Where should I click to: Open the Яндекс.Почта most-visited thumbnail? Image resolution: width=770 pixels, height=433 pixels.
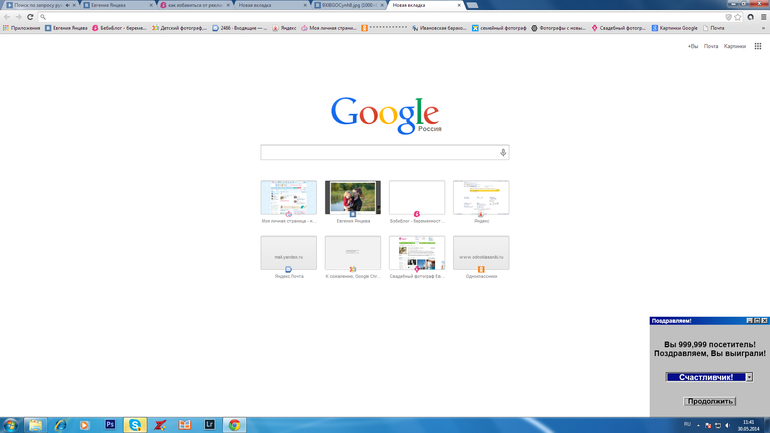point(288,254)
